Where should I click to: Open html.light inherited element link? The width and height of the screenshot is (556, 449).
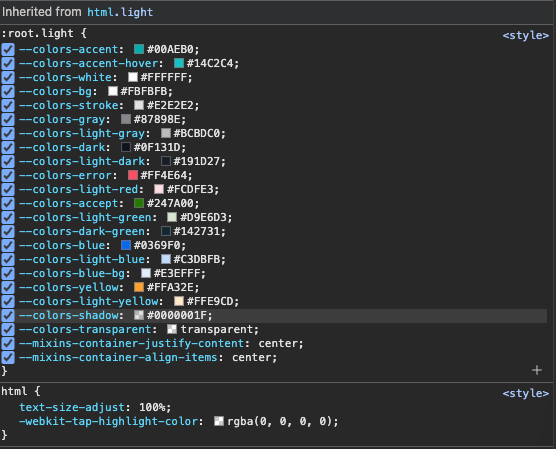(120, 12)
